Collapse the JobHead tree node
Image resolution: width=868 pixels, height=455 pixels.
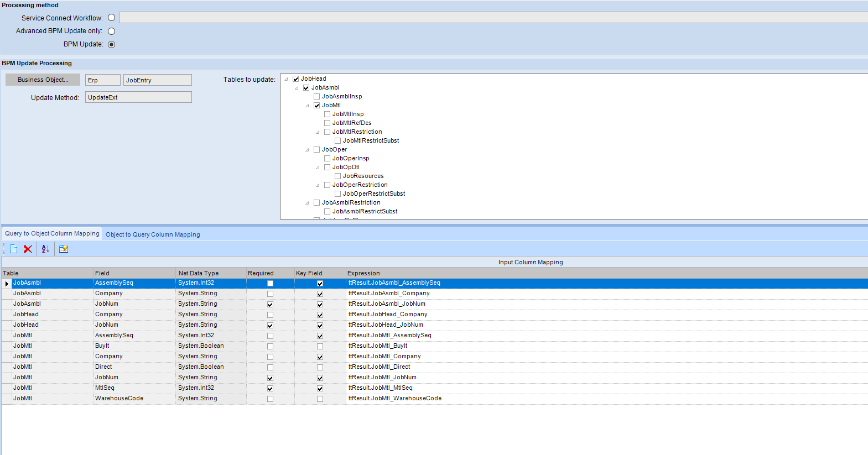(286, 79)
